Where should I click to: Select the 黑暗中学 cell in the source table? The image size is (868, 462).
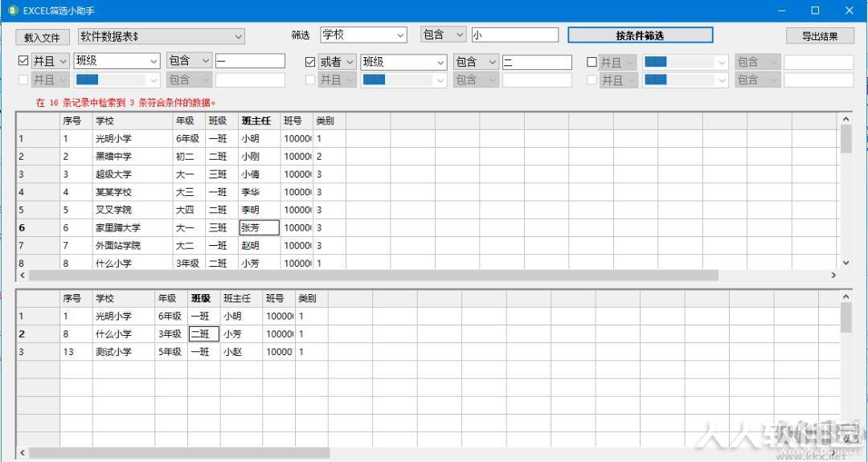click(133, 157)
